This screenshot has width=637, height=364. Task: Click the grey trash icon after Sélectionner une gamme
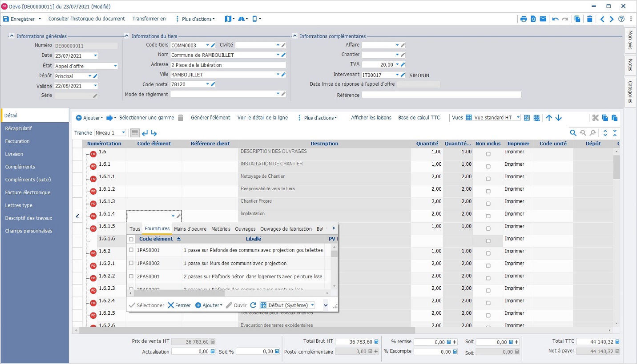181,118
